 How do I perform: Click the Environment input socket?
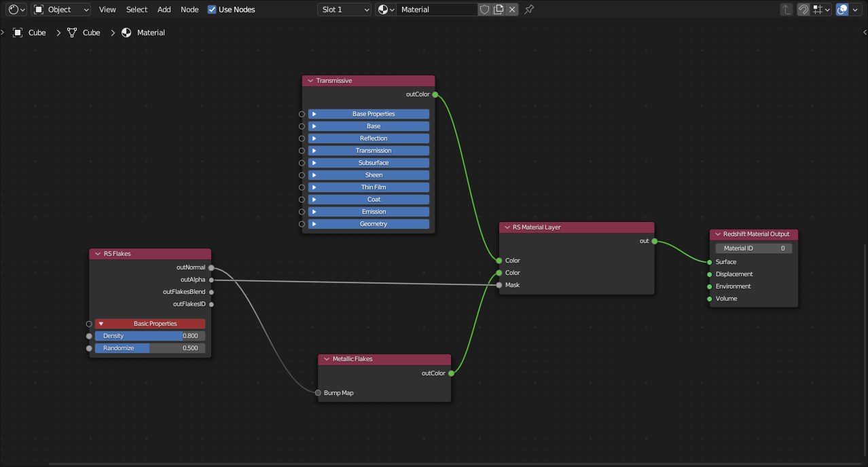pos(710,286)
